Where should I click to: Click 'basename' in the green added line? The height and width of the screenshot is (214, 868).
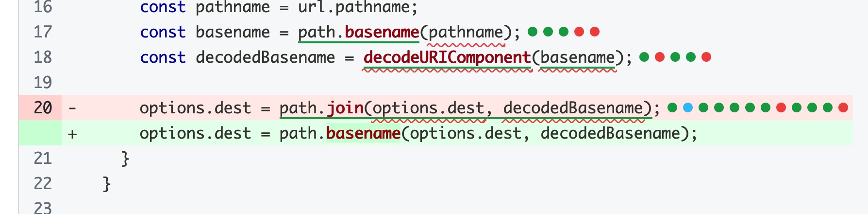coord(364,133)
